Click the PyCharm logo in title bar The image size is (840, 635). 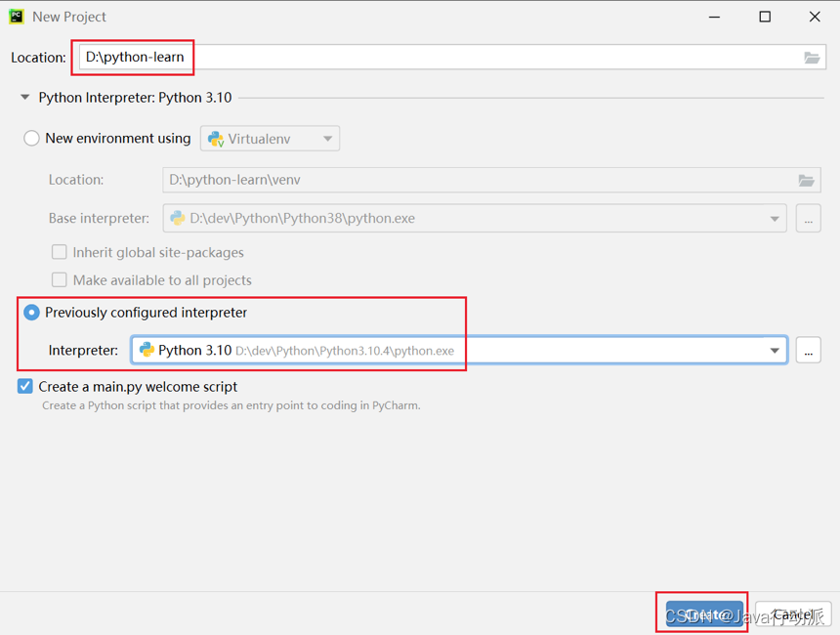pyautogui.click(x=17, y=17)
